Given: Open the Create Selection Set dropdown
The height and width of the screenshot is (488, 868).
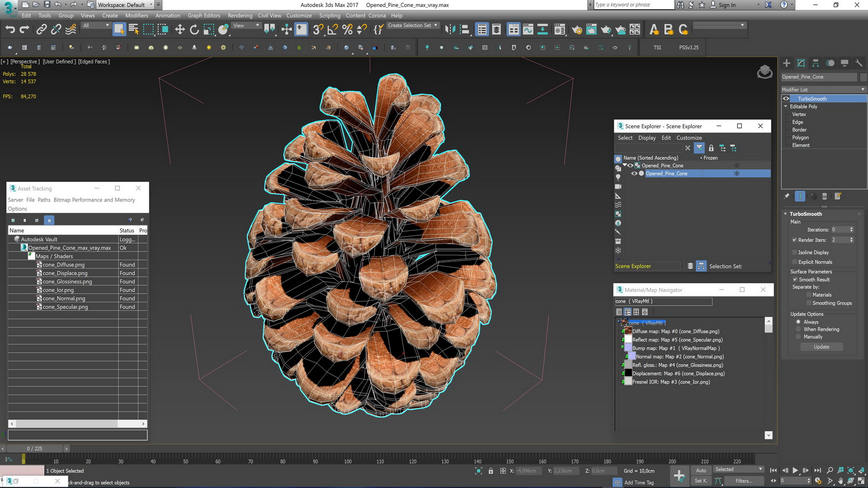Looking at the screenshot, I should pyautogui.click(x=436, y=25).
